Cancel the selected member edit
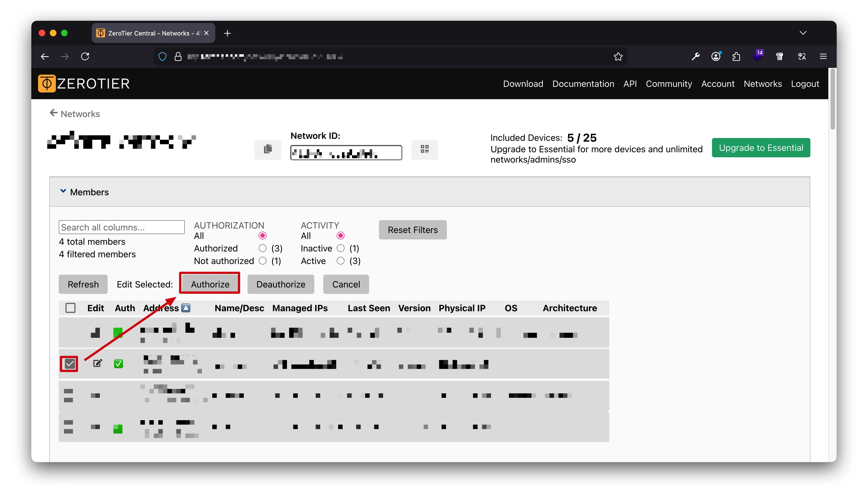The image size is (868, 504). 346,284
